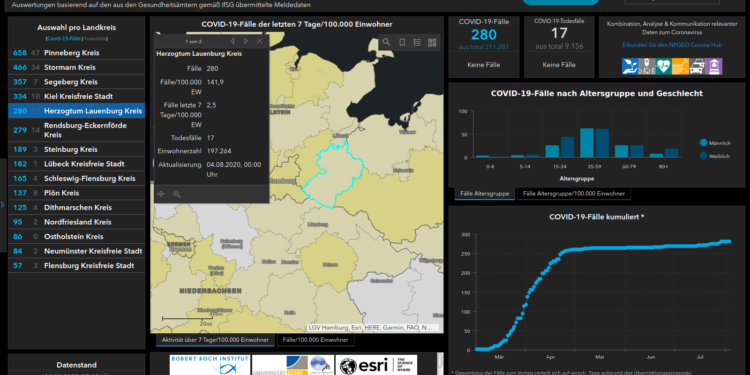
Task: Select the highlighted Herzogtum Lauenburg Kreis row
Action: click(x=77, y=111)
